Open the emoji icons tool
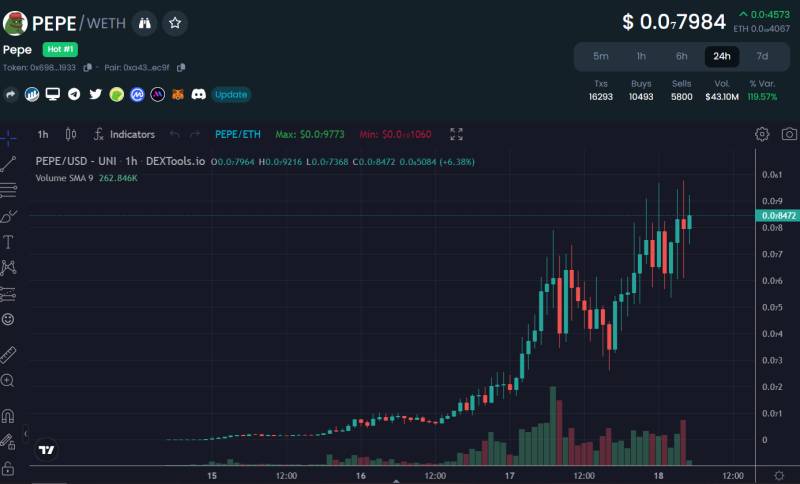This screenshot has width=800, height=484. (x=8, y=319)
